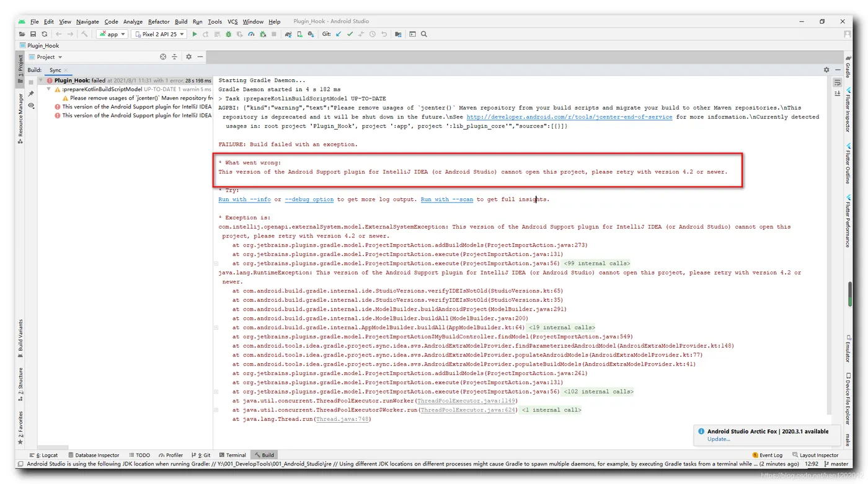Screen dimensions: 868x484
Task: Click the Sync/Reload toolbar icon
Action: [x=45, y=34]
